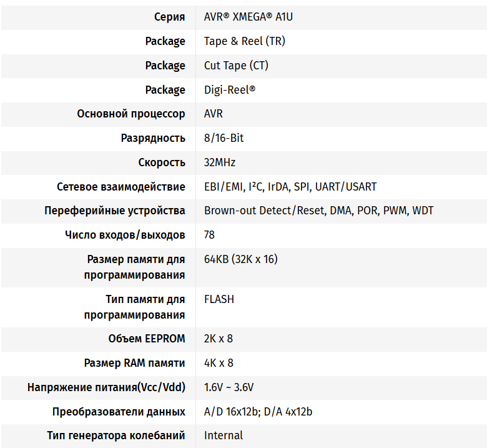Select 'Brown-out Detect/Reset, DMA, POR, PWM, WDT' value
Viewport: 487px width, 448px height.
click(318, 211)
